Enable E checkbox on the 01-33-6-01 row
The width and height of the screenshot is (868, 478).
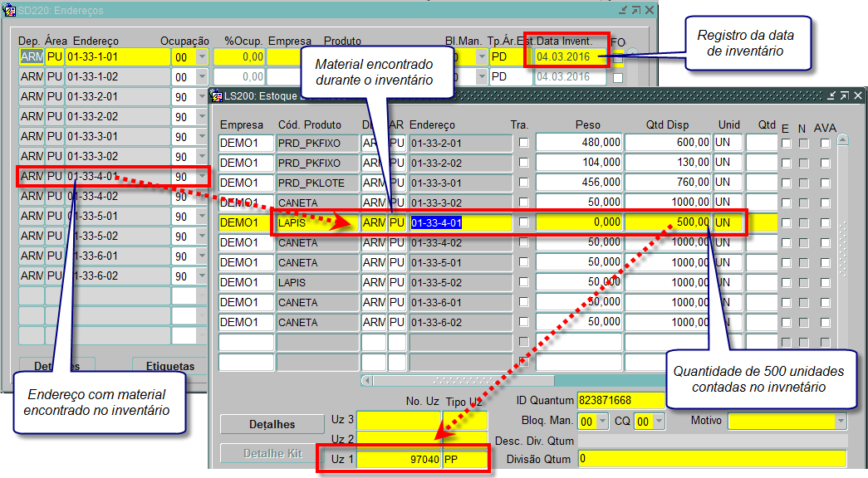point(786,303)
